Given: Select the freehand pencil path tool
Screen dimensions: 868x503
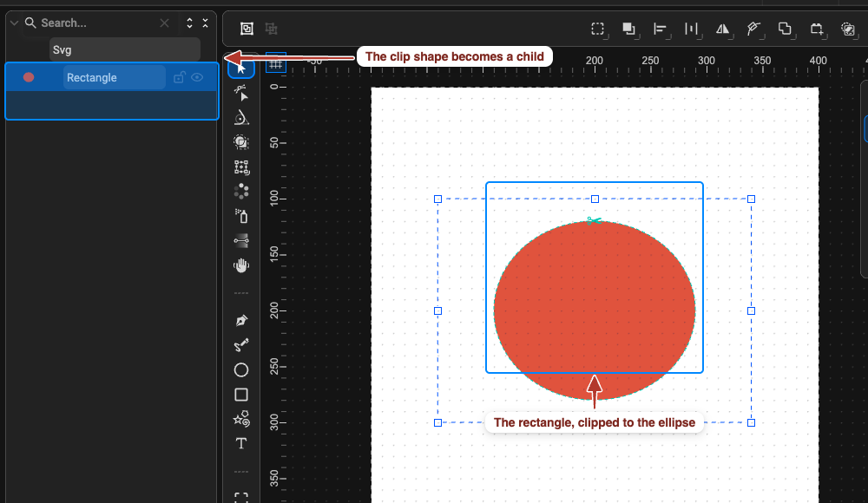Looking at the screenshot, I should click(x=240, y=345).
